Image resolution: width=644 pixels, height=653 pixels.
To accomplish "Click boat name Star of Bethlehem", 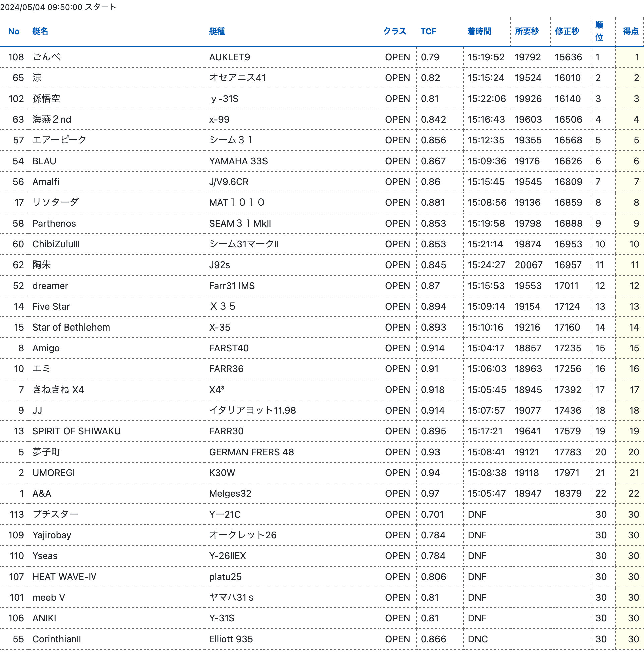I will click(x=71, y=327).
